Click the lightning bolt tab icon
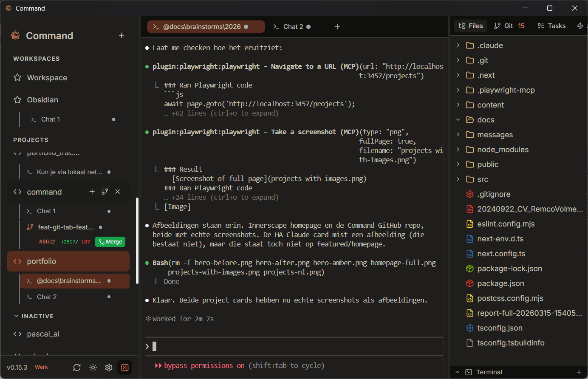The width and height of the screenshot is (588, 379). tap(580, 26)
